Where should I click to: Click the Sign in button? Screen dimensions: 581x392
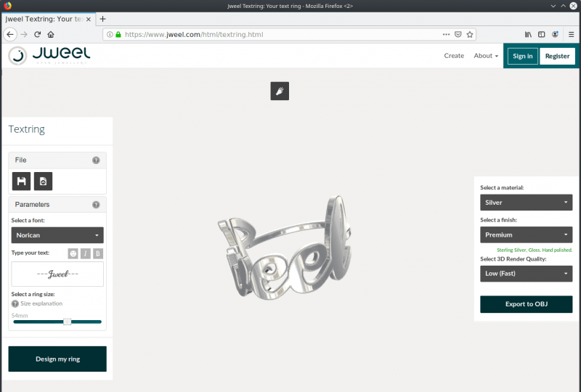(522, 56)
